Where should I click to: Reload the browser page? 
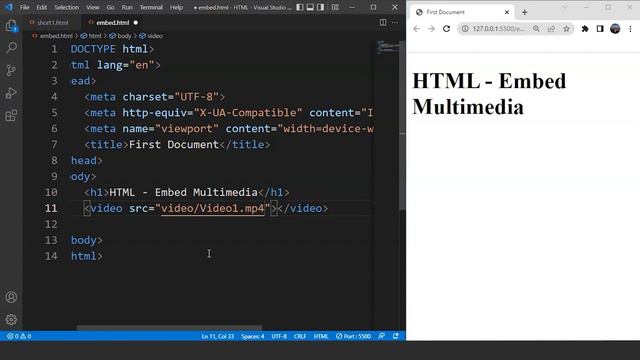(447, 29)
